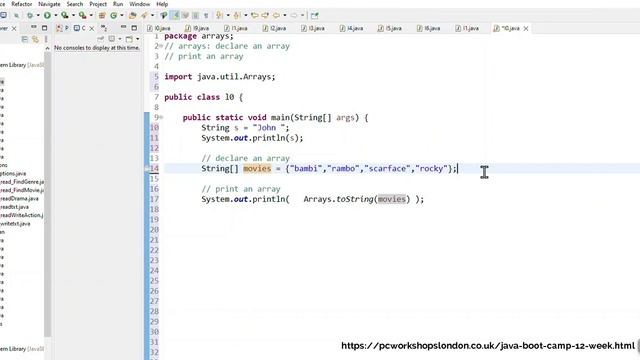Open the Help menu

[x=162, y=4]
